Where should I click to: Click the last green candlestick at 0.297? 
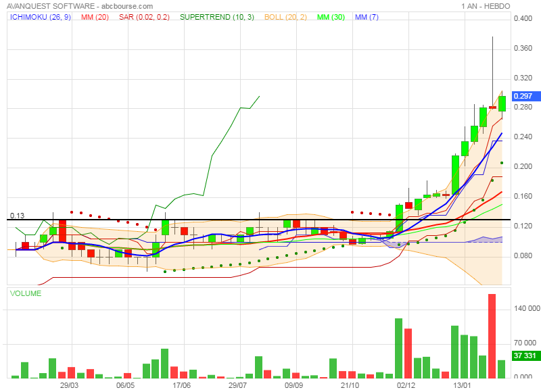tap(502, 103)
